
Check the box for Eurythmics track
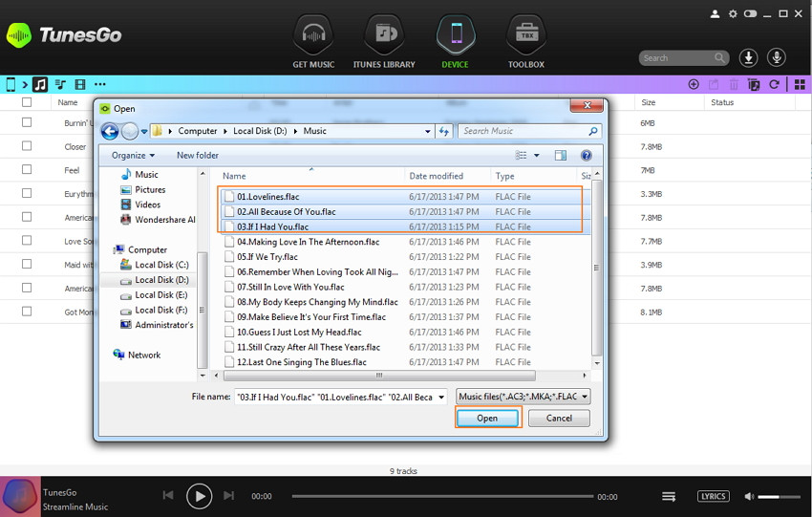tap(27, 193)
